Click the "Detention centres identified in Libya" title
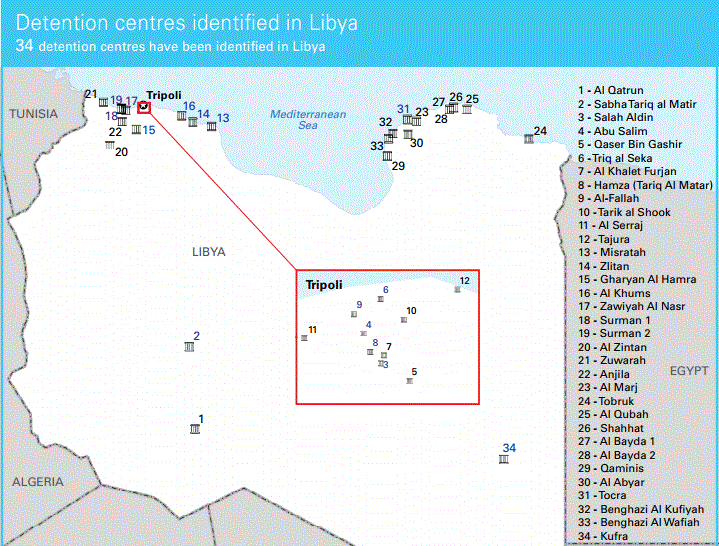The image size is (719, 546). (x=187, y=22)
